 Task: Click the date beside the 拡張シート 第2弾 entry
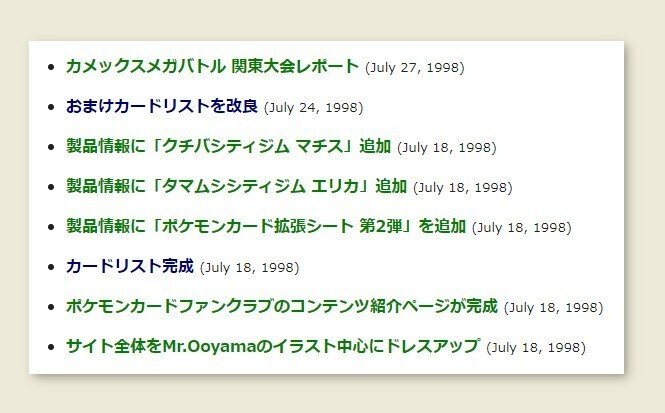[x=522, y=227]
